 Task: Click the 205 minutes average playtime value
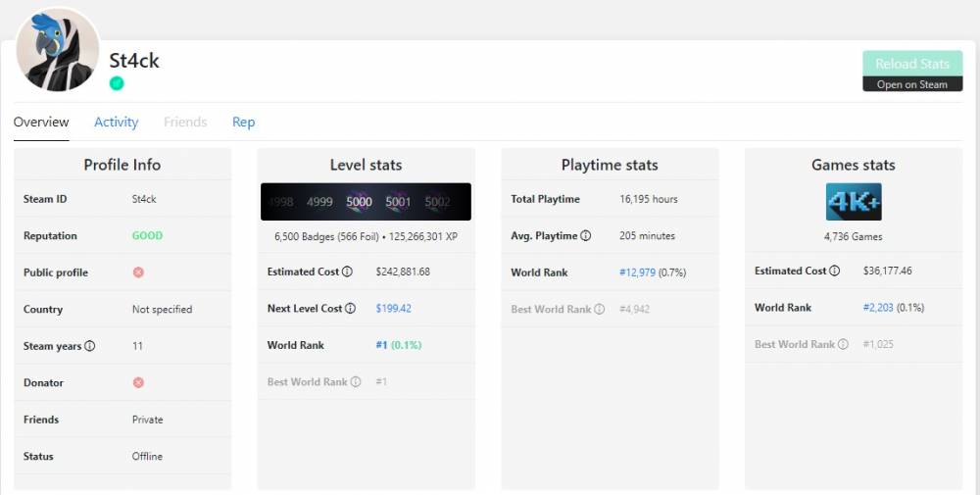coord(648,235)
